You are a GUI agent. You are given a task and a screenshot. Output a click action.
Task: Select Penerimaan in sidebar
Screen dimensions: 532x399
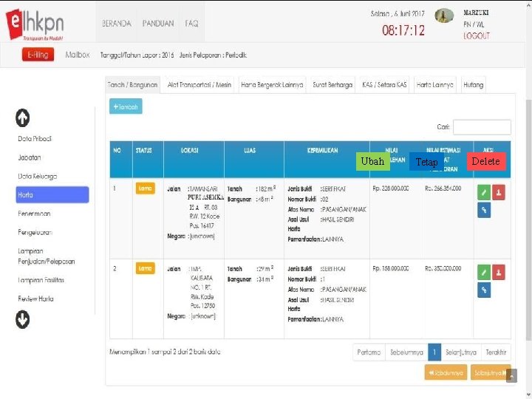coord(34,214)
